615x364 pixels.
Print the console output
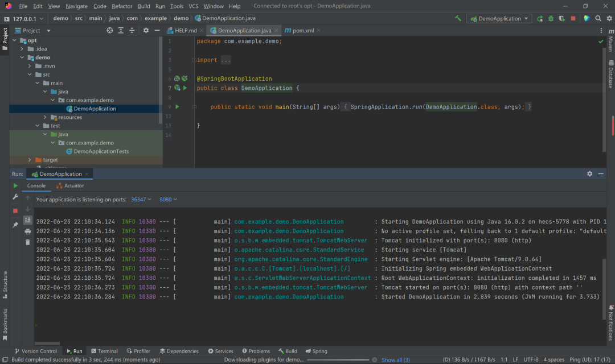pos(27,231)
